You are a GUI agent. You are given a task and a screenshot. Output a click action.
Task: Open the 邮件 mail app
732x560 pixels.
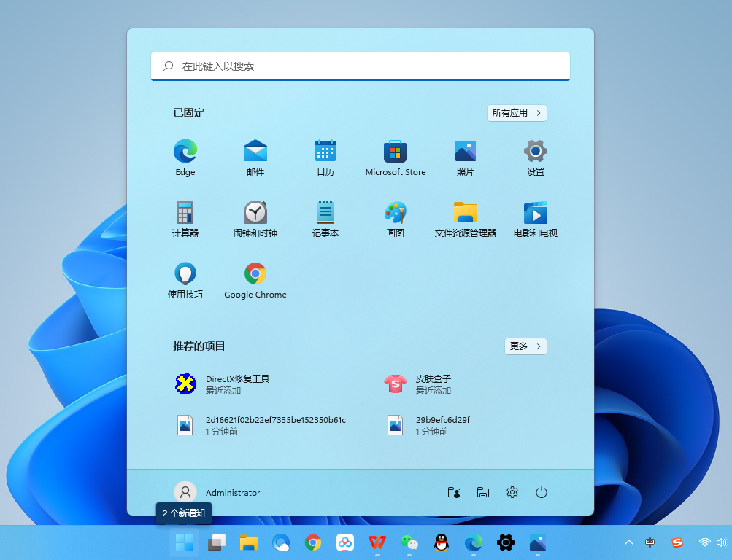click(255, 157)
